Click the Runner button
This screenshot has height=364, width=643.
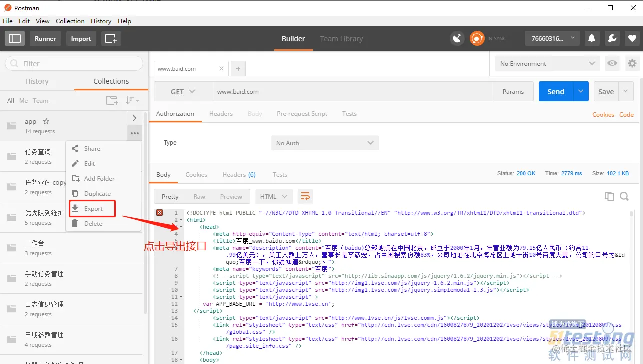click(45, 38)
